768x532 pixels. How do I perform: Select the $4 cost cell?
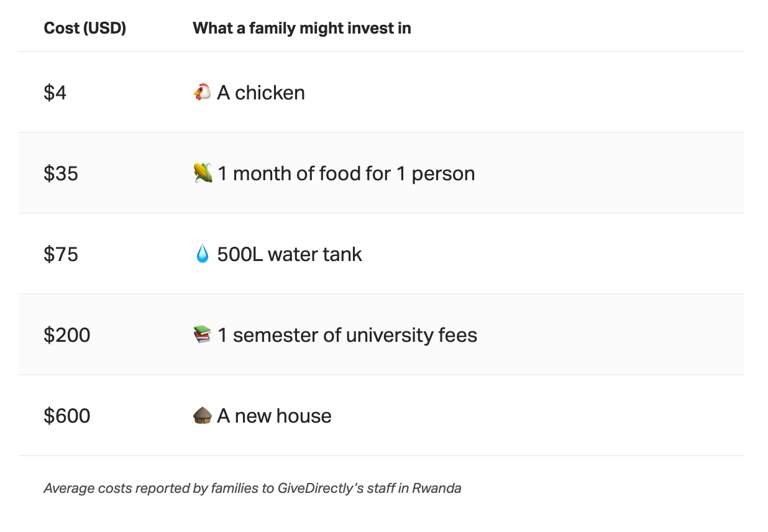pos(55,93)
